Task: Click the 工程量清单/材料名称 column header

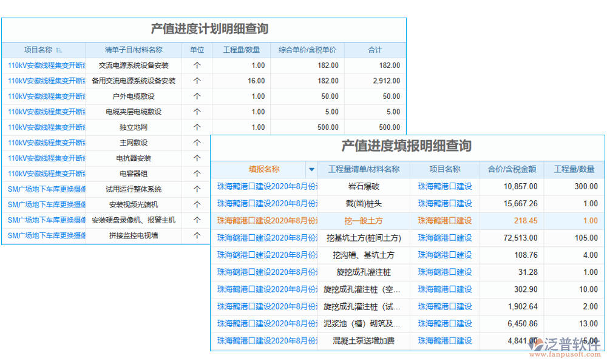Action: (364, 169)
